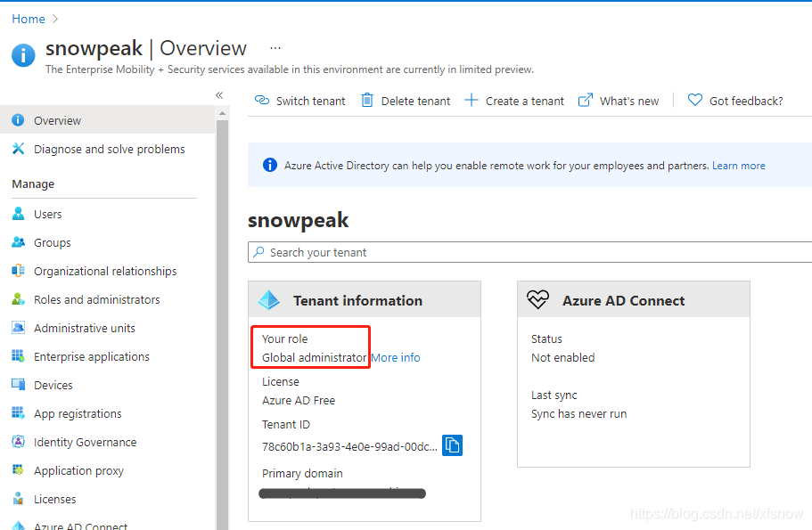Click the Devices monitor icon
812x530 pixels.
[x=18, y=384]
